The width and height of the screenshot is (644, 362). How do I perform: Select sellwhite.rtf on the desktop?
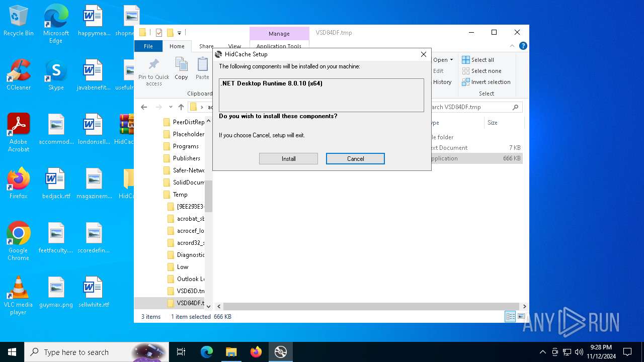click(94, 292)
